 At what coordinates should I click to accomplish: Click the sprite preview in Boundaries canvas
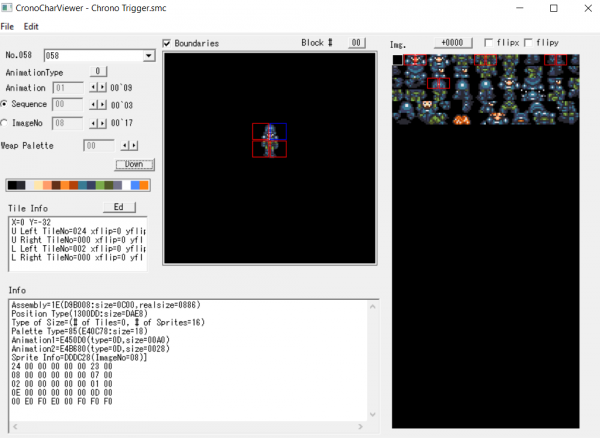pos(270,141)
